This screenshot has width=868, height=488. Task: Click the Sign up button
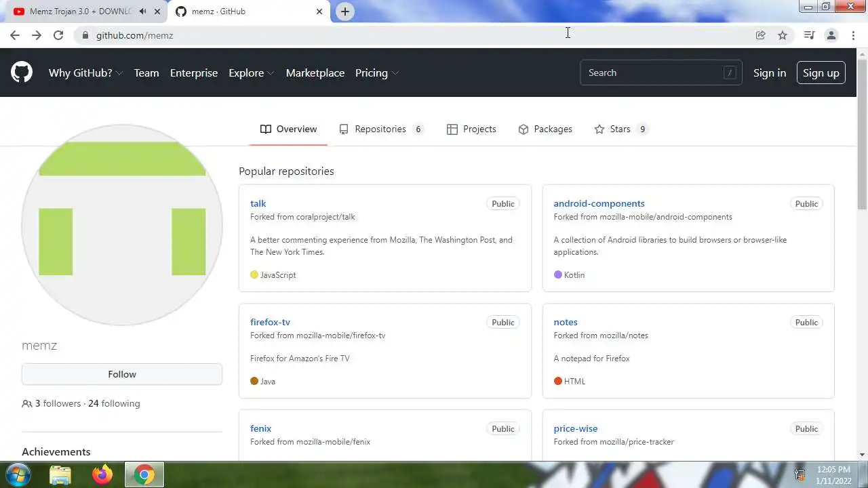coord(821,73)
